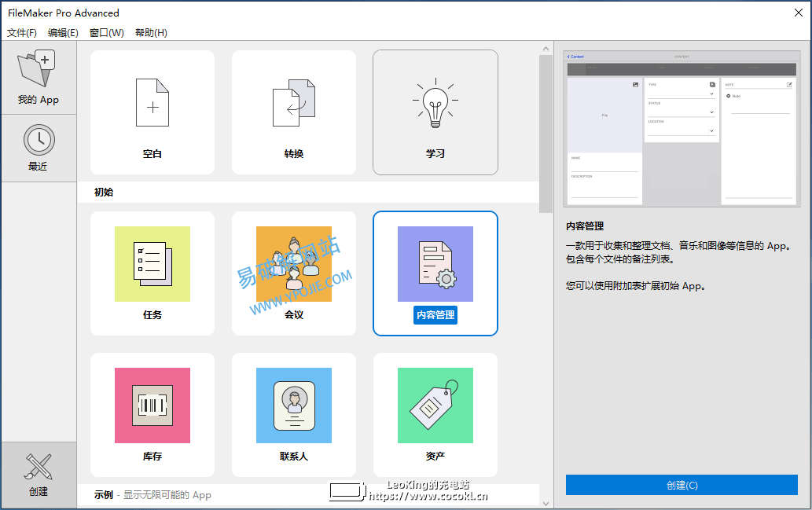Open the 窗口(W) menu
Image resolution: width=812 pixels, height=510 pixels.
click(107, 33)
